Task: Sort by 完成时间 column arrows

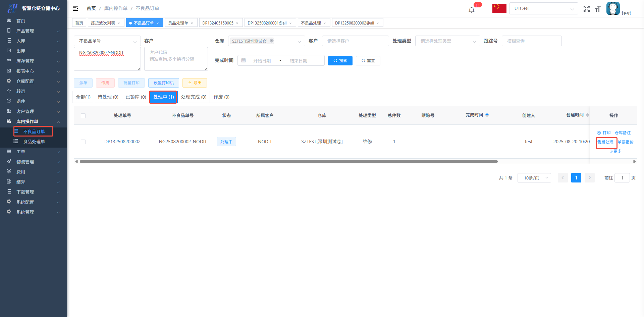Action: click(x=487, y=115)
